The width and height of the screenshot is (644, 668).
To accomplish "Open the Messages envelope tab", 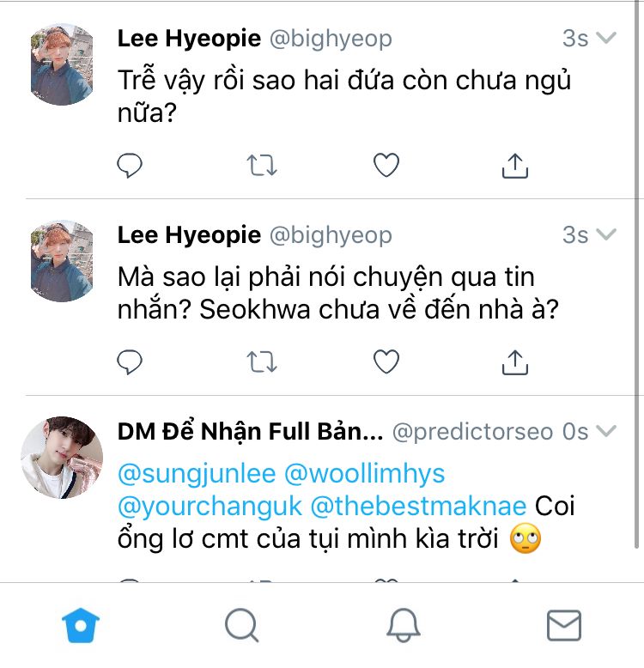I will (x=563, y=626).
